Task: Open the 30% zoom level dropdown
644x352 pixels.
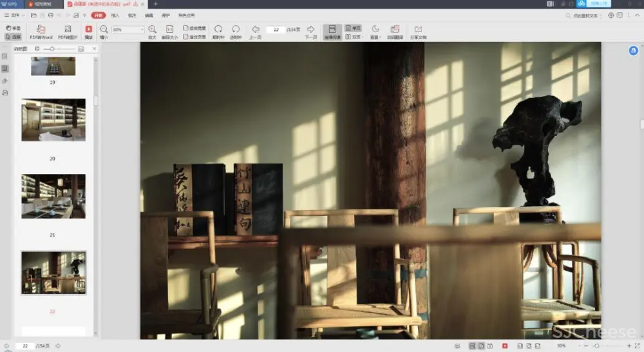Action: [x=128, y=30]
